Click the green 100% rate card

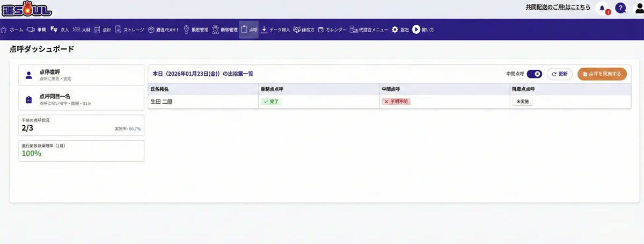[81, 151]
